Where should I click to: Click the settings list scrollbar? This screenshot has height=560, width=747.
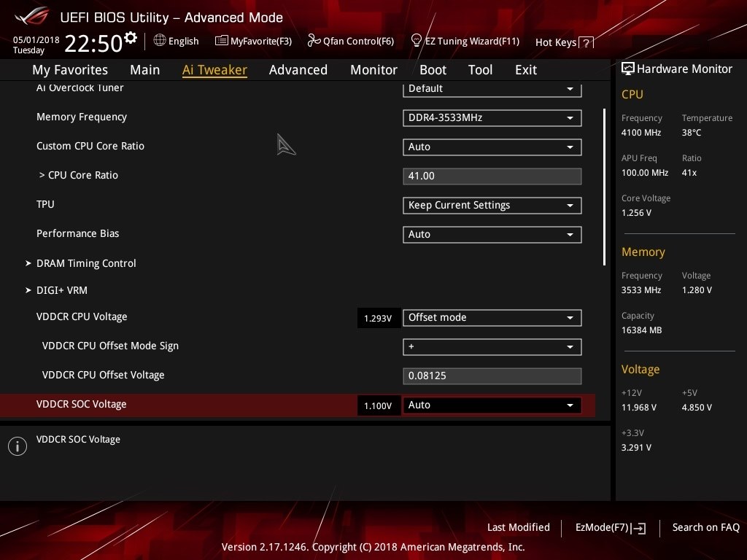(604, 187)
